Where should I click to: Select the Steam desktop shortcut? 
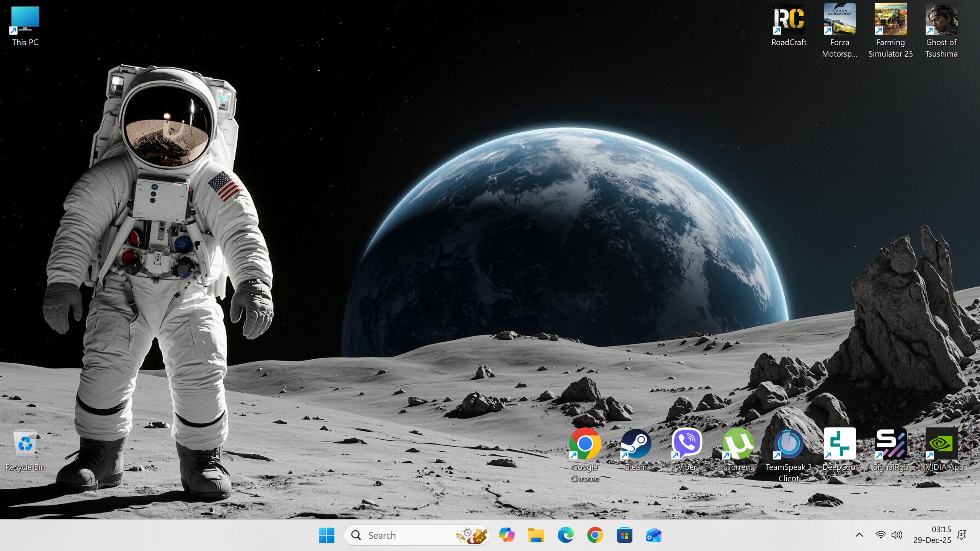coord(636,444)
